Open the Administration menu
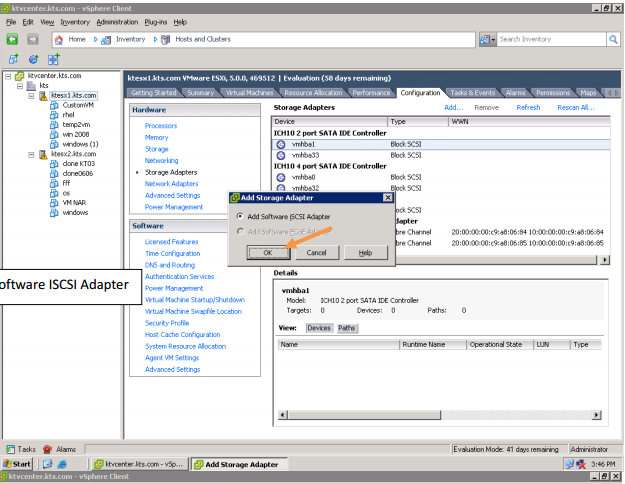The image size is (625, 484). click(117, 22)
